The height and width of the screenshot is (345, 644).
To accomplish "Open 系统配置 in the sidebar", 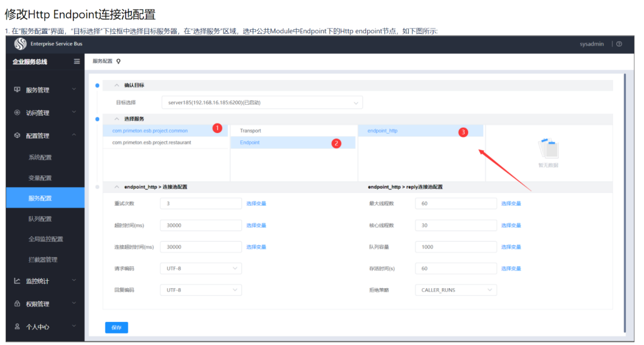I will [40, 157].
